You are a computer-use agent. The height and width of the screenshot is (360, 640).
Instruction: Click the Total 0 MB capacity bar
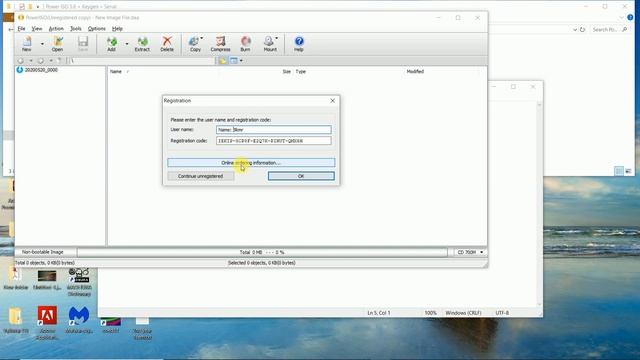pos(262,253)
